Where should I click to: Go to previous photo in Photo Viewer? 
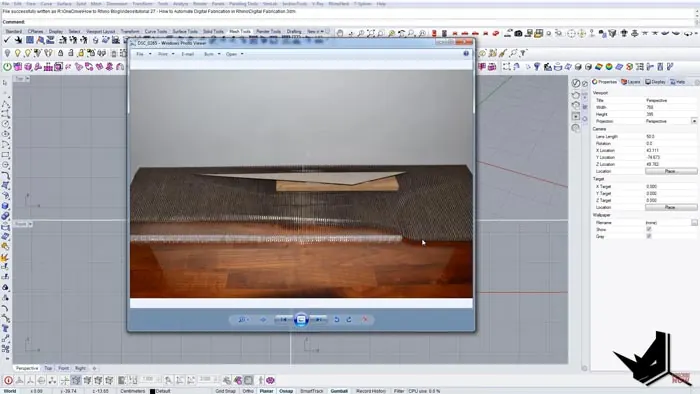[x=283, y=319]
